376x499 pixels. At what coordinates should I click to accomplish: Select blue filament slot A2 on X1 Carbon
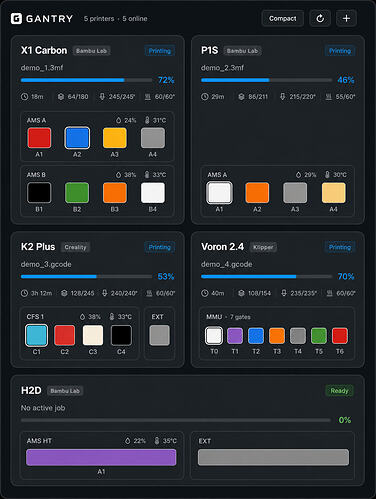coord(77,138)
